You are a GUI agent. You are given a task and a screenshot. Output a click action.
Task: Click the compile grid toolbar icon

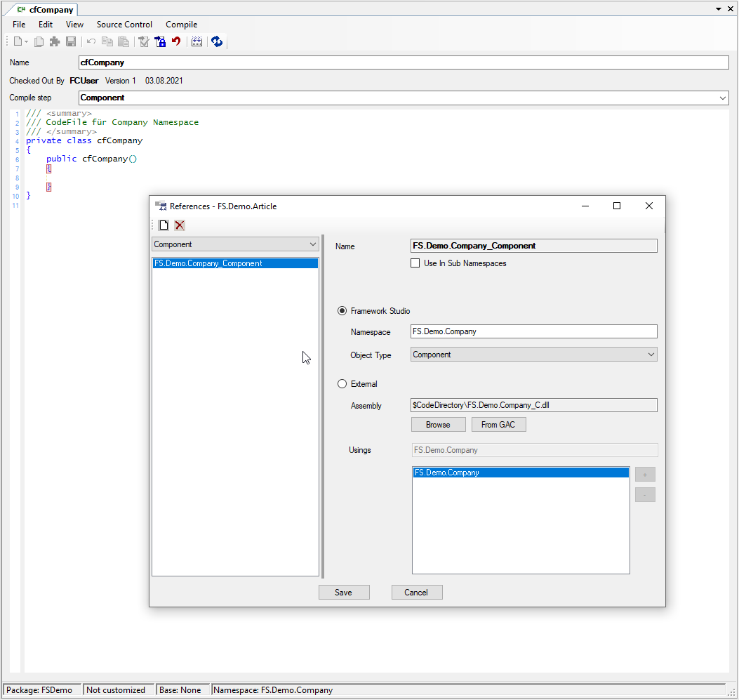(197, 41)
